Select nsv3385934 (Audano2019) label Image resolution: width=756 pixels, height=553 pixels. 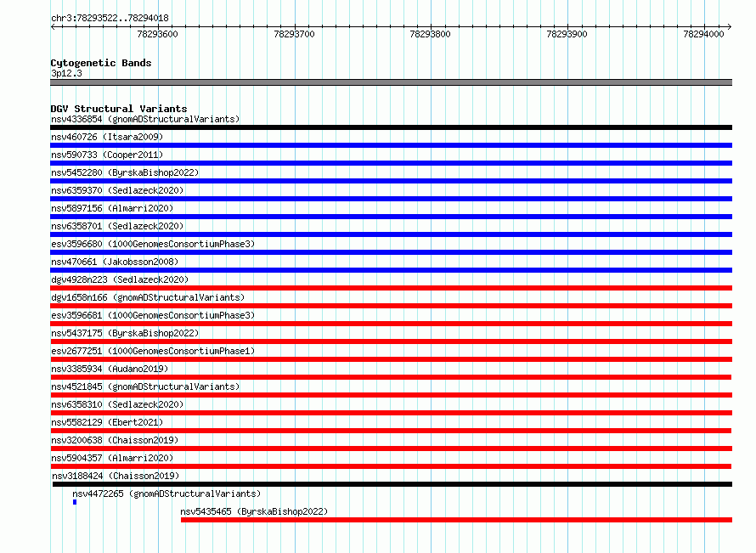point(110,369)
